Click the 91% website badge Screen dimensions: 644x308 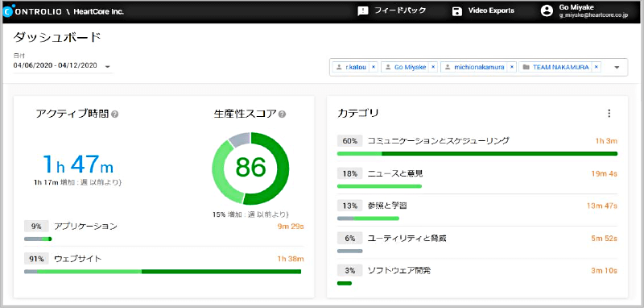pyautogui.click(x=36, y=259)
